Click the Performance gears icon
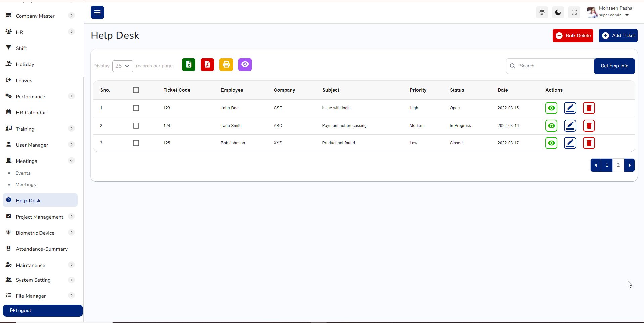 click(x=9, y=96)
